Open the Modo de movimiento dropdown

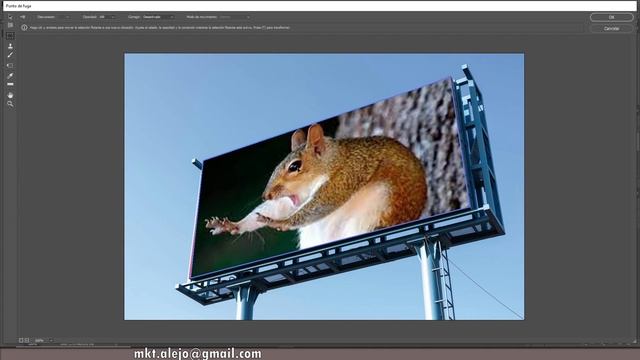pos(234,17)
